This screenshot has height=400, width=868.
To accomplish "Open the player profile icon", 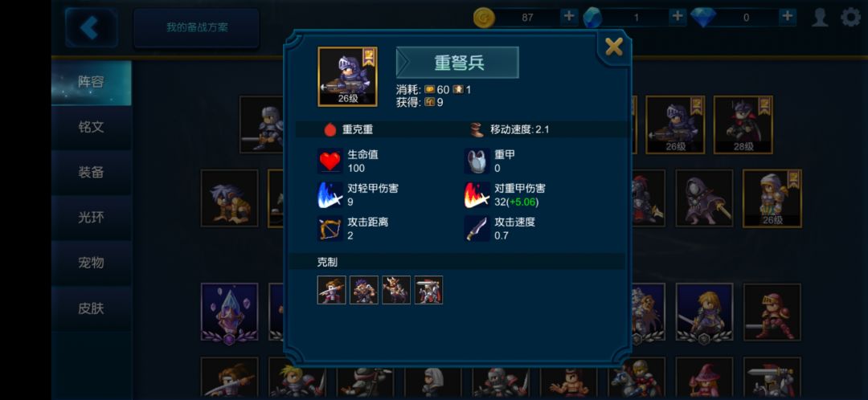I will tap(820, 17).
